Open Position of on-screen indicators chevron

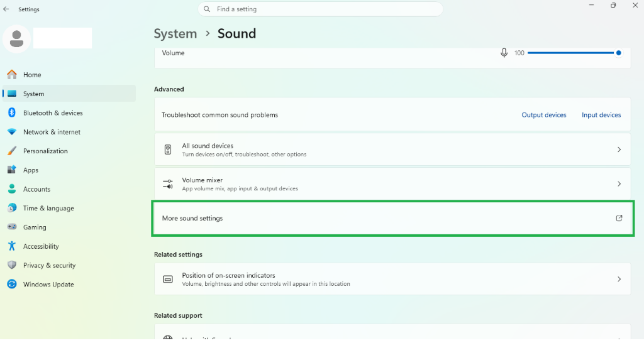click(619, 279)
